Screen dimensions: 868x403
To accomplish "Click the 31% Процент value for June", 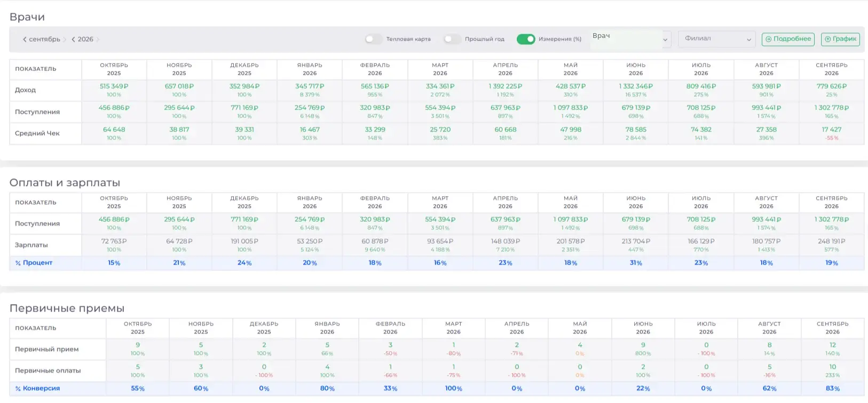I will [636, 263].
